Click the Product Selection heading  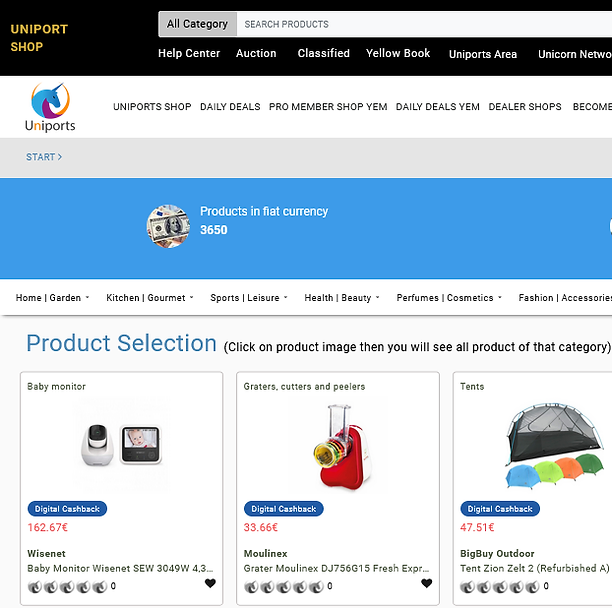click(121, 343)
